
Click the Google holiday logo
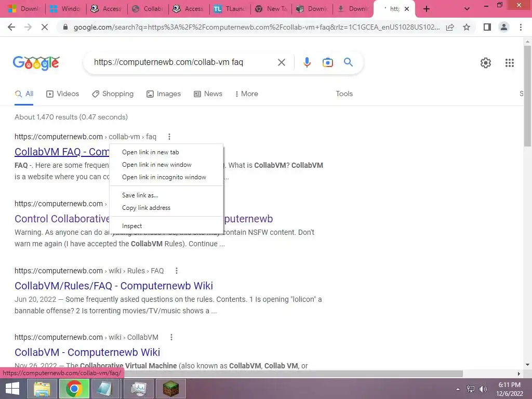(36, 63)
